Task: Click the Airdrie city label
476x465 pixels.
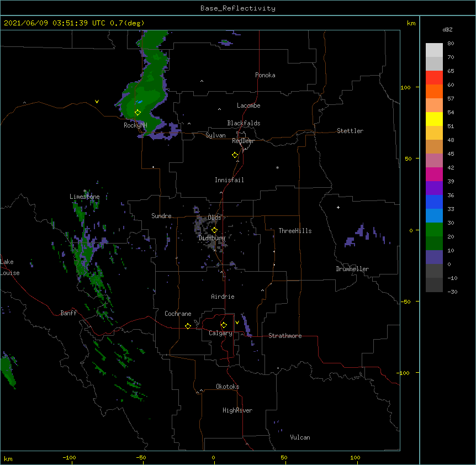Action: point(223,297)
